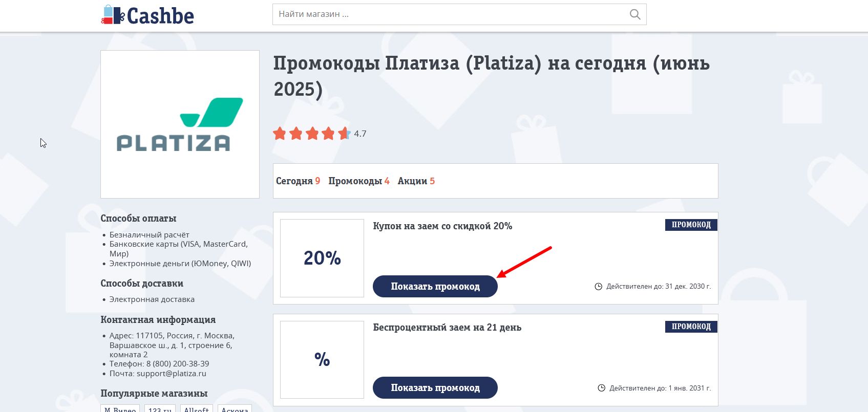The width and height of the screenshot is (868, 412).
Task: Click the Способы доставки heading
Action: (142, 284)
